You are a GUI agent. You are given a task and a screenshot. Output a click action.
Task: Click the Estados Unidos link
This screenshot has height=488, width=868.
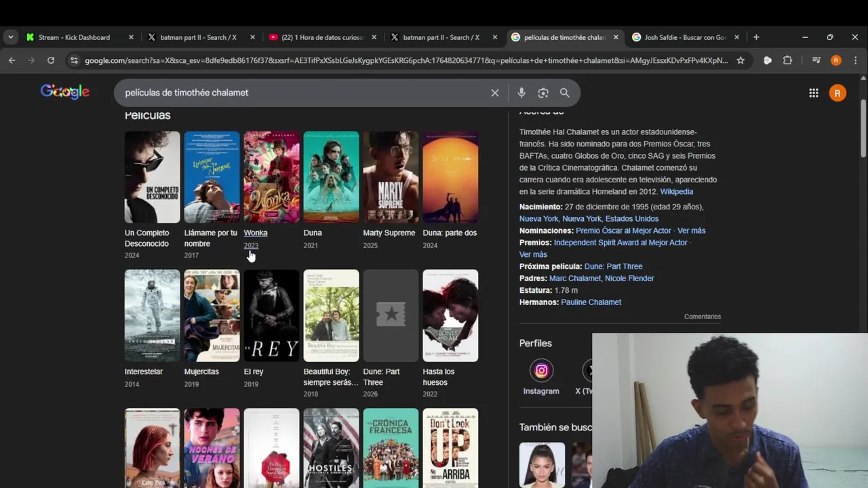tap(632, 219)
